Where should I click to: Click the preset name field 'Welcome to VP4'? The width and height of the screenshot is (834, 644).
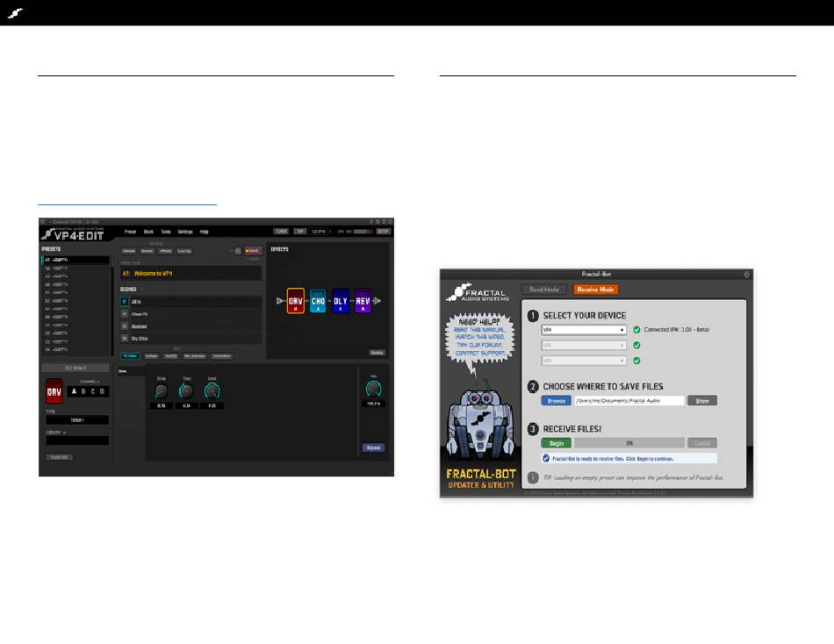click(191, 274)
